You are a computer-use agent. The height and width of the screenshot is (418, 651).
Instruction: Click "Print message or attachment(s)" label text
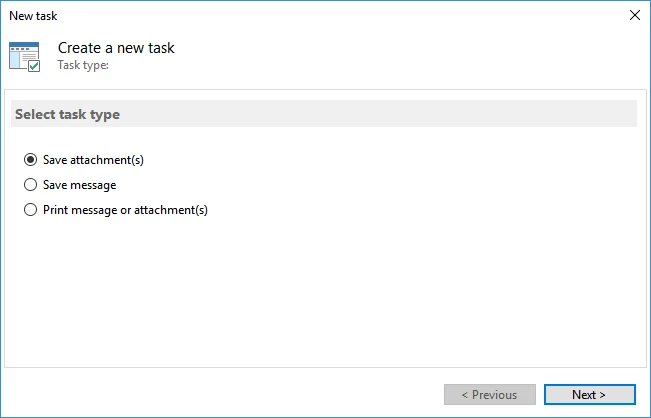pos(125,210)
